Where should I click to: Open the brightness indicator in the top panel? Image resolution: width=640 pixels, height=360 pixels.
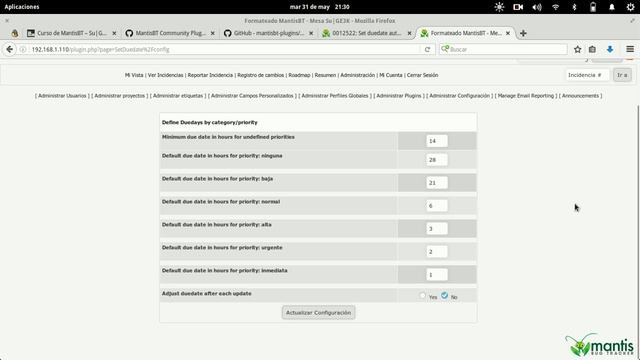pos(499,7)
